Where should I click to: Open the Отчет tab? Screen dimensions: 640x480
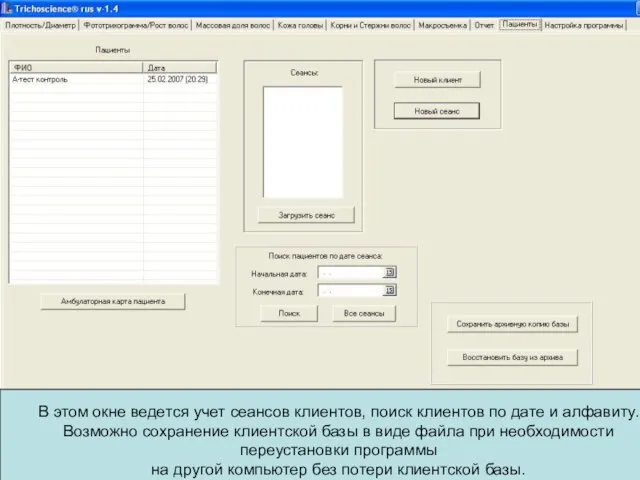click(484, 25)
